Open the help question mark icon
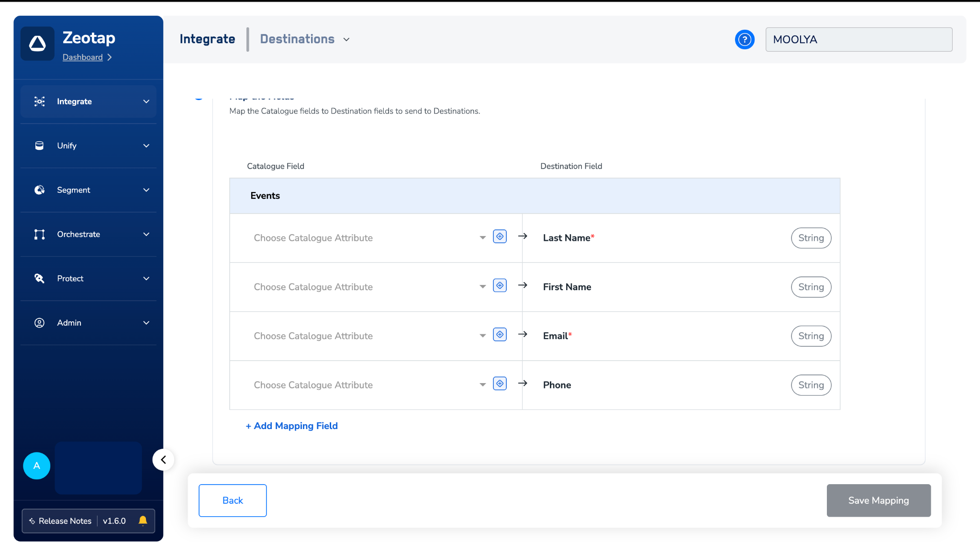Image resolution: width=980 pixels, height=555 pixels. (x=745, y=40)
